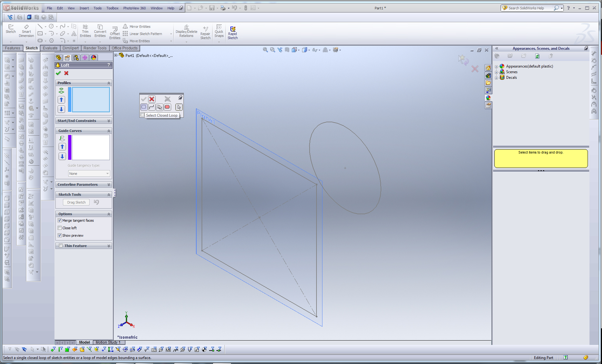602x364 pixels.
Task: Move profile down in Profiles list
Action: pyautogui.click(x=61, y=109)
